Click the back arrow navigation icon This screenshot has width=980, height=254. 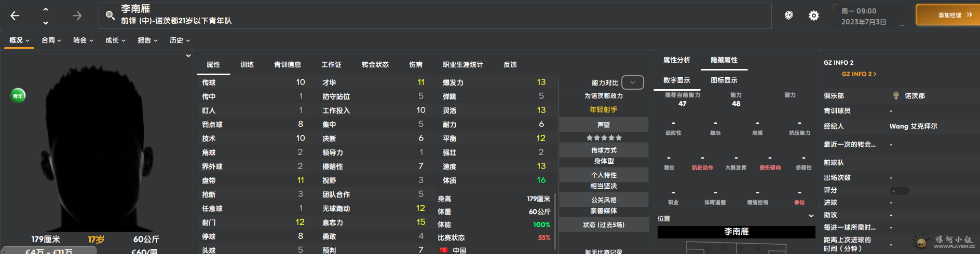click(x=15, y=16)
